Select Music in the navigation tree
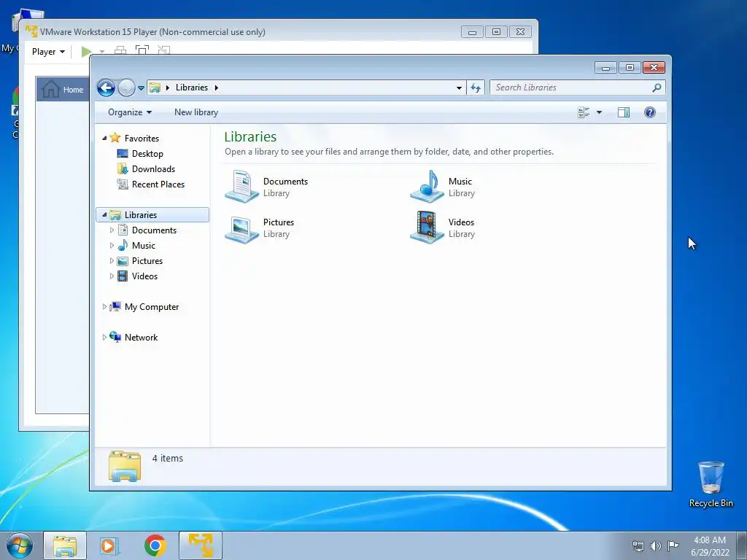This screenshot has width=747, height=560. [144, 246]
